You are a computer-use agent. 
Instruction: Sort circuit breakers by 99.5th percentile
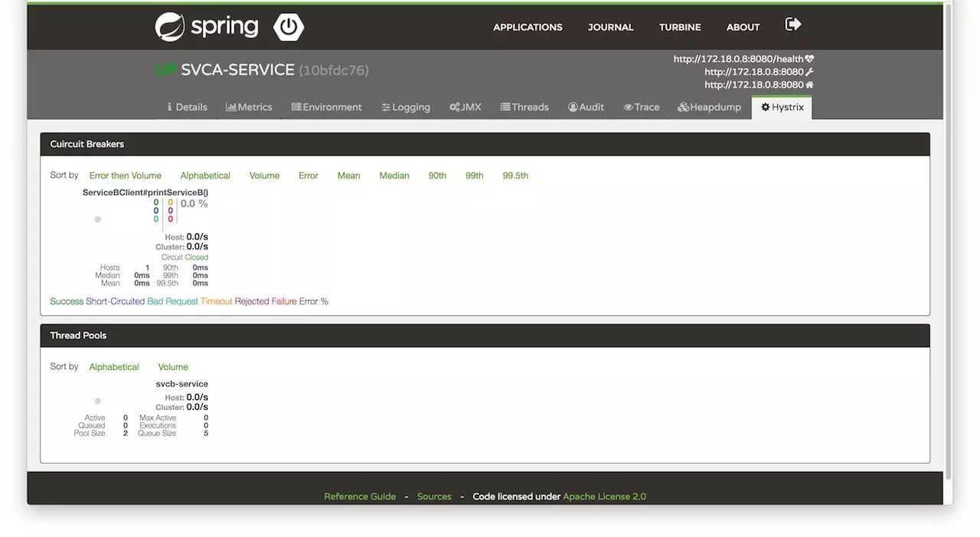[x=515, y=175]
